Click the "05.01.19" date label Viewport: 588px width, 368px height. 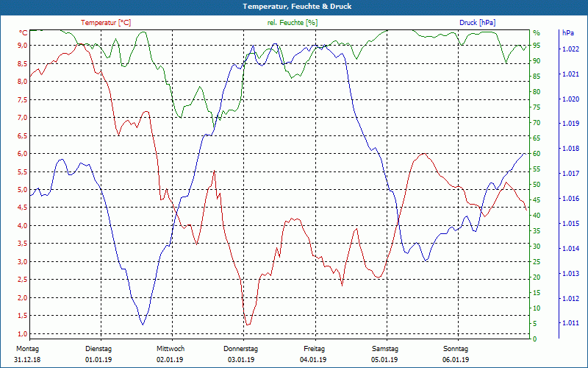(x=384, y=360)
